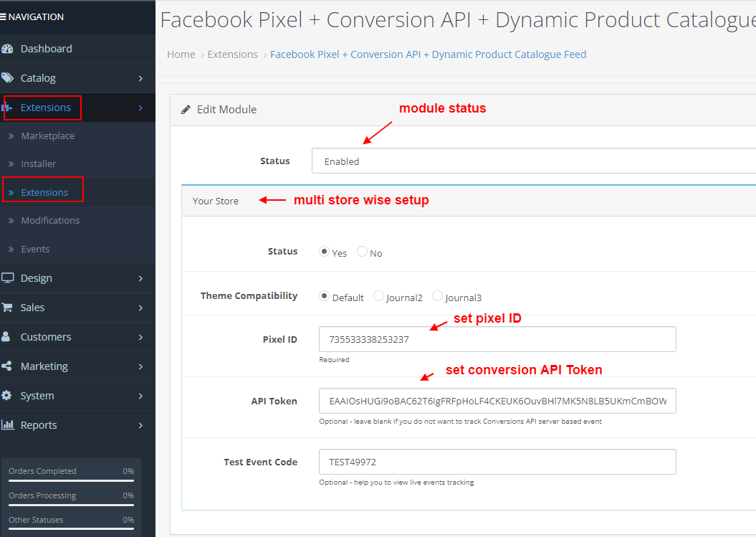Open the Status dropdown showing Enabled
Viewport: 756px width, 537px height.
502,161
